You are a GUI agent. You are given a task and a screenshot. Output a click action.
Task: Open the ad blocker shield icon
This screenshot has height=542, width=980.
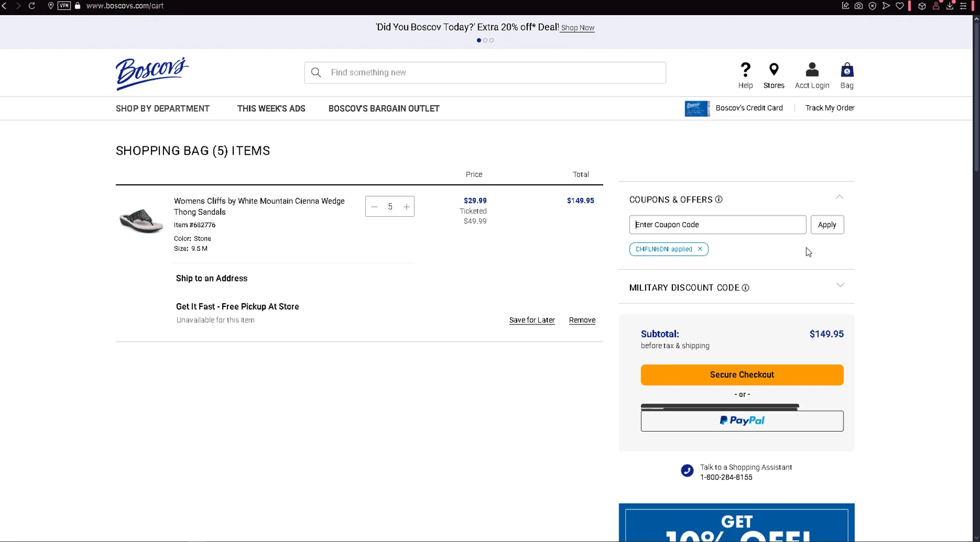[872, 6]
